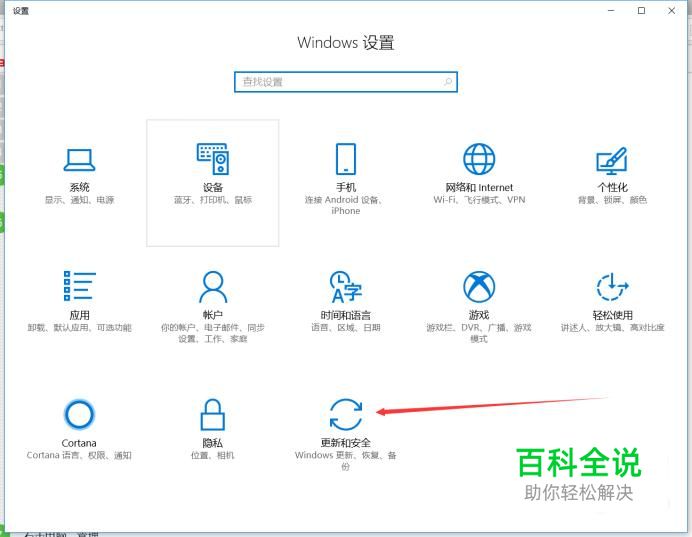Open the 隐私 padlock icon
692x537 pixels.
tap(213, 414)
